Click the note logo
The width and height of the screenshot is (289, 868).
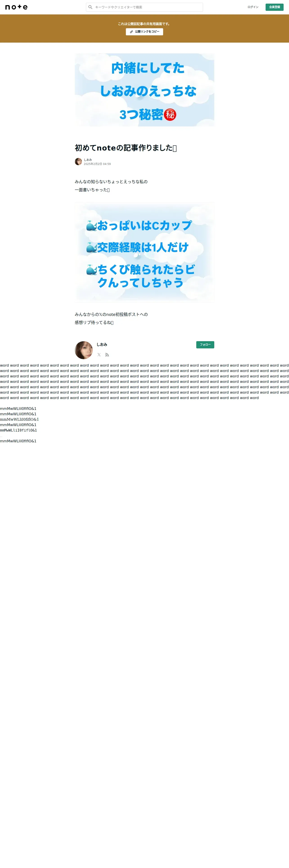point(16,7)
